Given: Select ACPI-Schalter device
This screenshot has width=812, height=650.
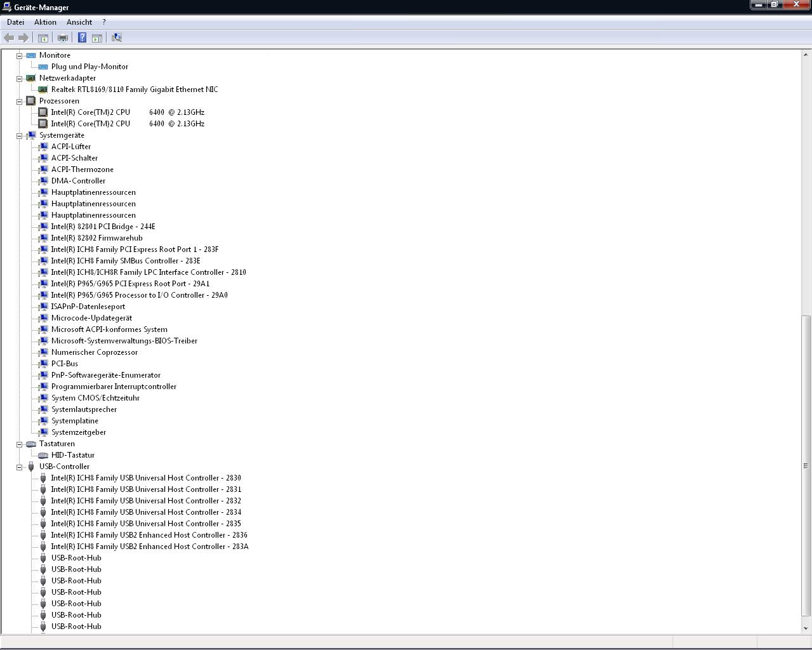Looking at the screenshot, I should pos(74,158).
